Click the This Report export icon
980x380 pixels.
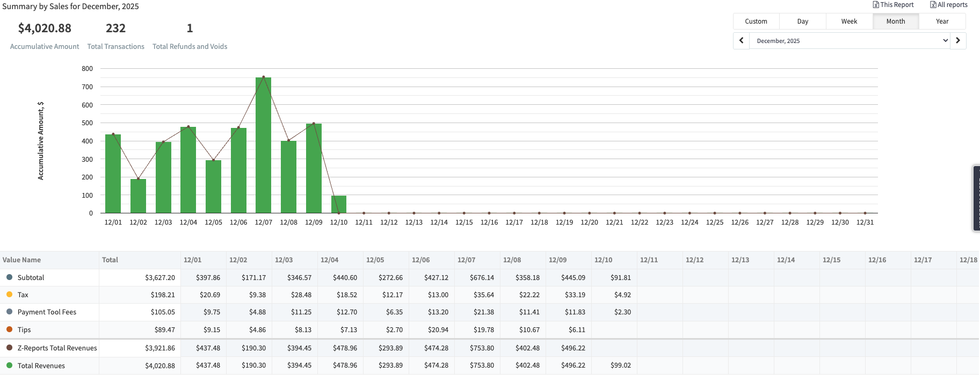(876, 5)
